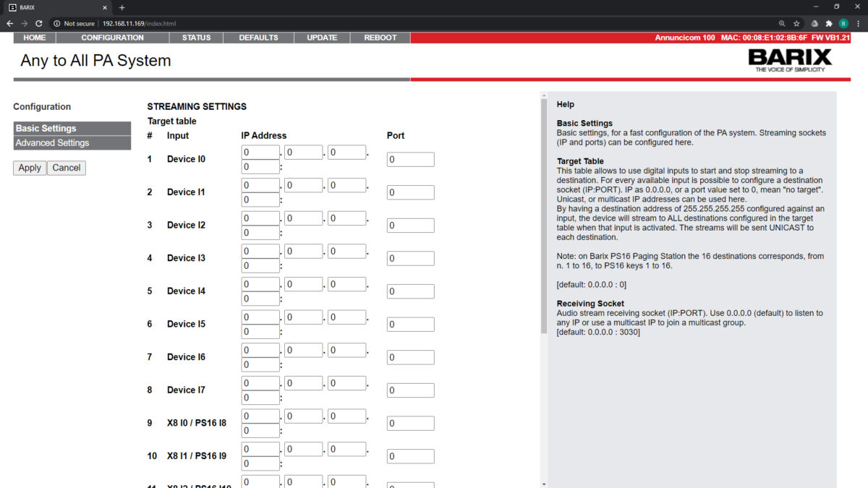Screen dimensions: 868x488
Task: Open the Extensions puzzle piece icon
Action: (829, 24)
